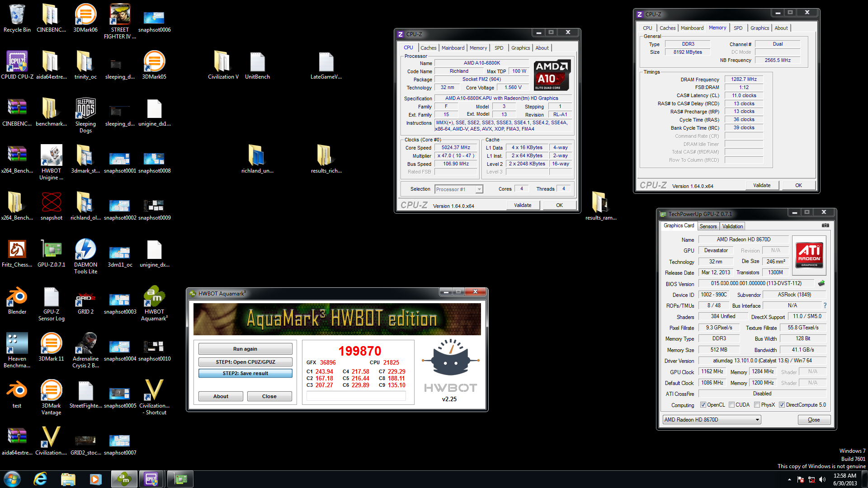Open Mainboard tab in CPU-Z CPU window

click(x=453, y=48)
